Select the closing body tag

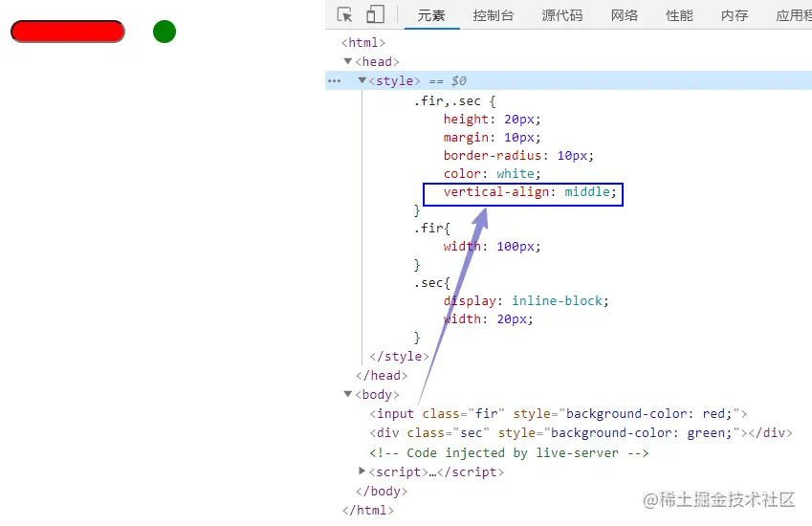tap(382, 492)
